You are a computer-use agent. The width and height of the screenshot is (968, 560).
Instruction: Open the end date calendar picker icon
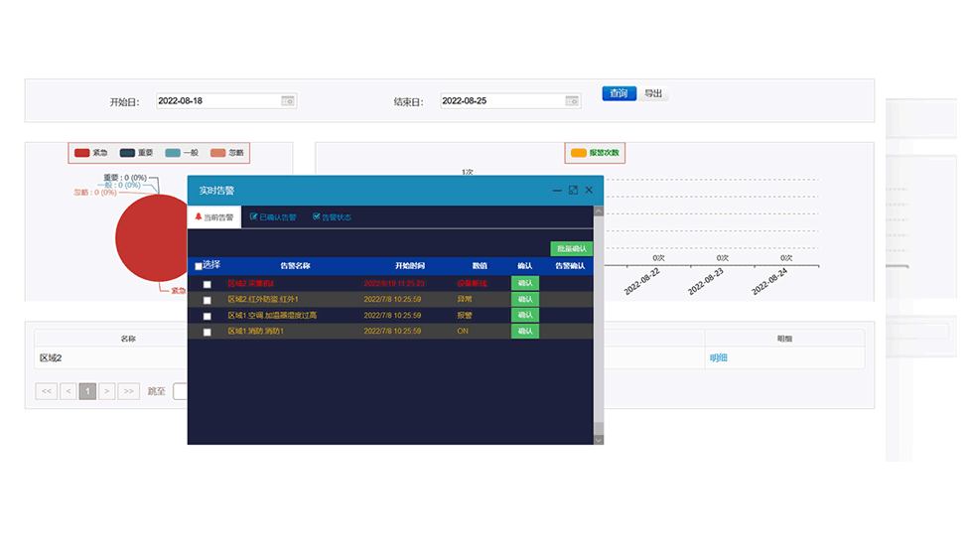point(572,101)
